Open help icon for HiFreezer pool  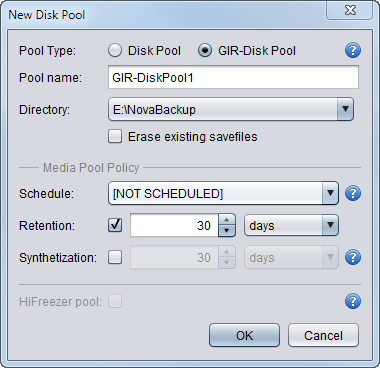tap(353, 301)
